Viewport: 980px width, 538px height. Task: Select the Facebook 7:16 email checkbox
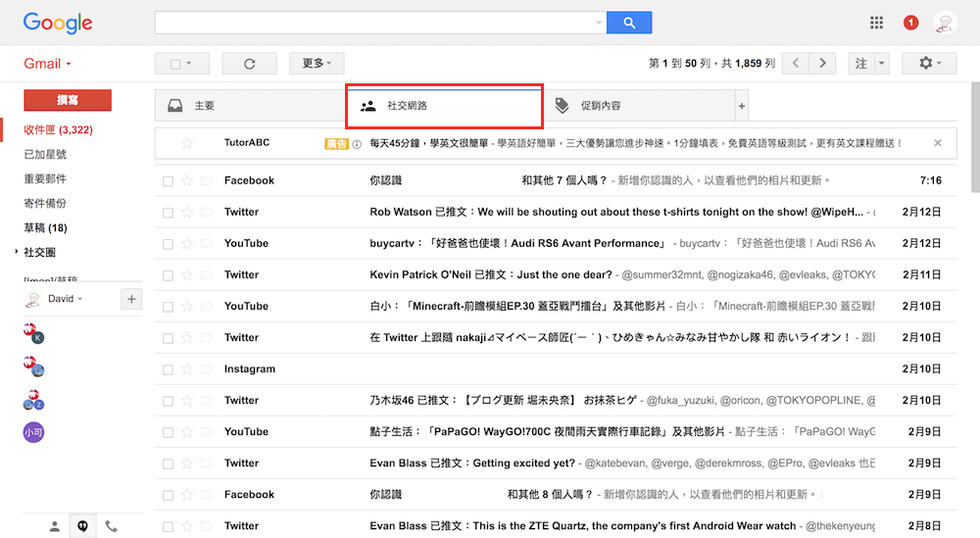click(168, 181)
